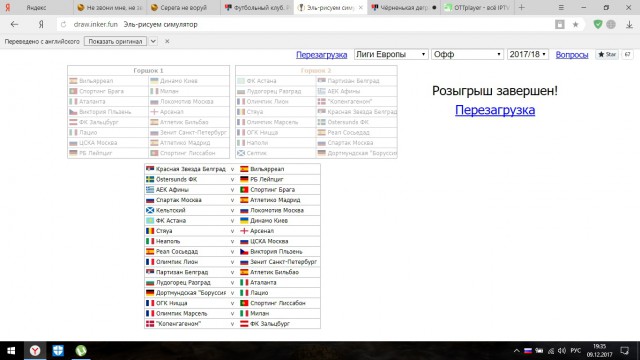Click the Горшок 1 pot header
Screen dimensions: 640x360
click(148, 71)
